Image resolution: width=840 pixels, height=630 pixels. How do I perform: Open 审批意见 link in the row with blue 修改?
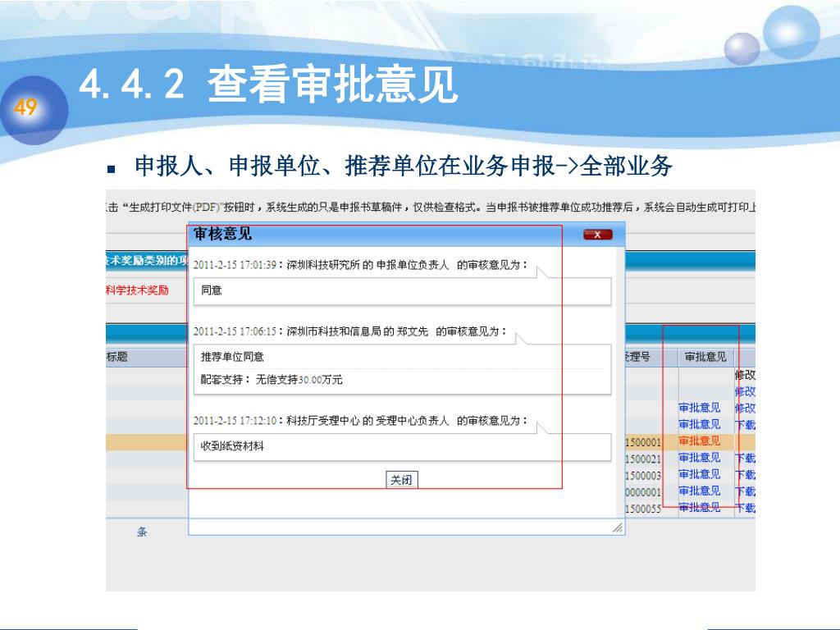coord(699,408)
